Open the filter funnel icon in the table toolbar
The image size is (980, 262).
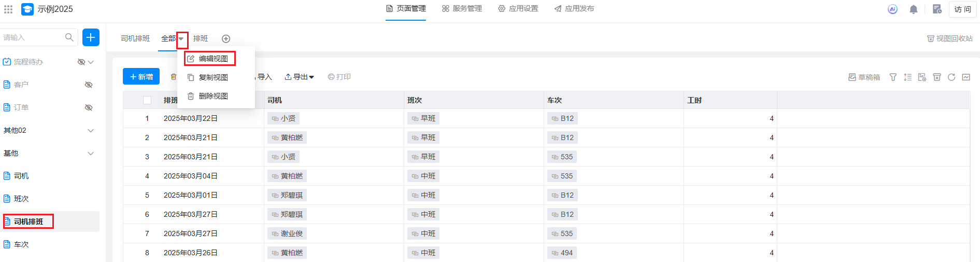893,77
